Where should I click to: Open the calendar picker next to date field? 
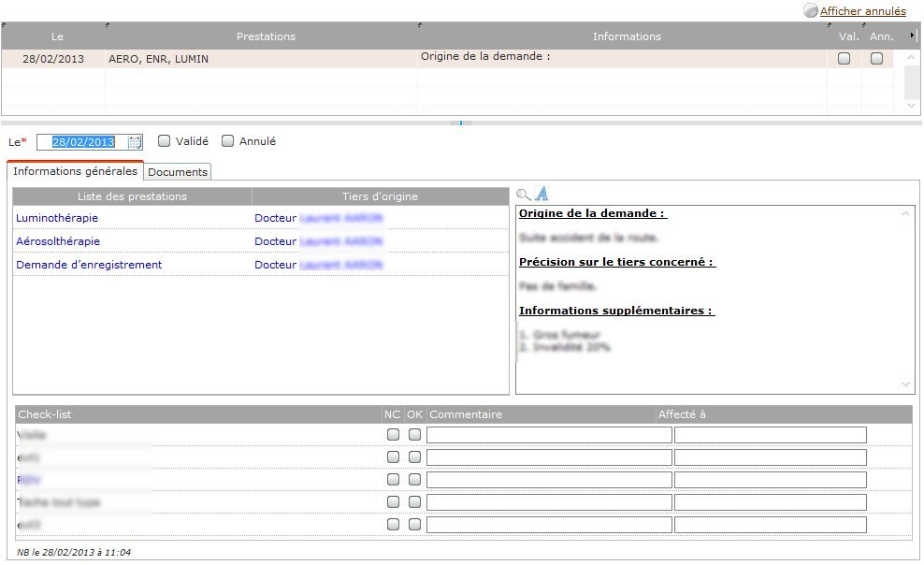point(135,142)
